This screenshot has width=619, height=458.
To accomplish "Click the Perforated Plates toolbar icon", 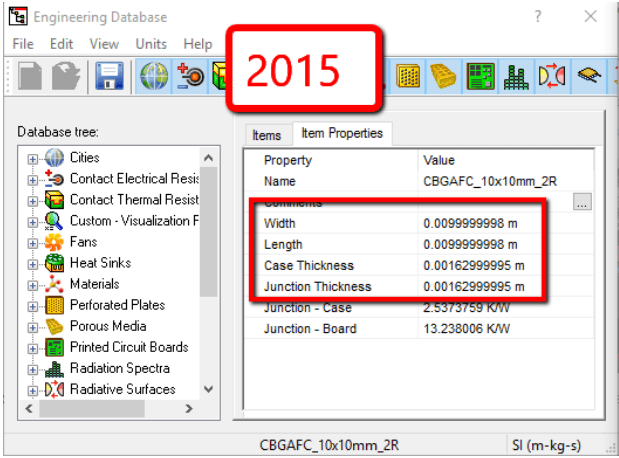I will [x=408, y=76].
